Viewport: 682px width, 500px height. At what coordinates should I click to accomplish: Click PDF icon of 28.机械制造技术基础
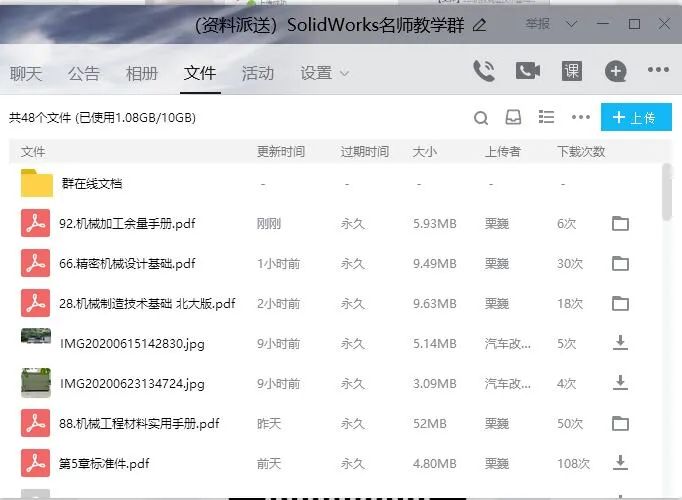click(35, 303)
